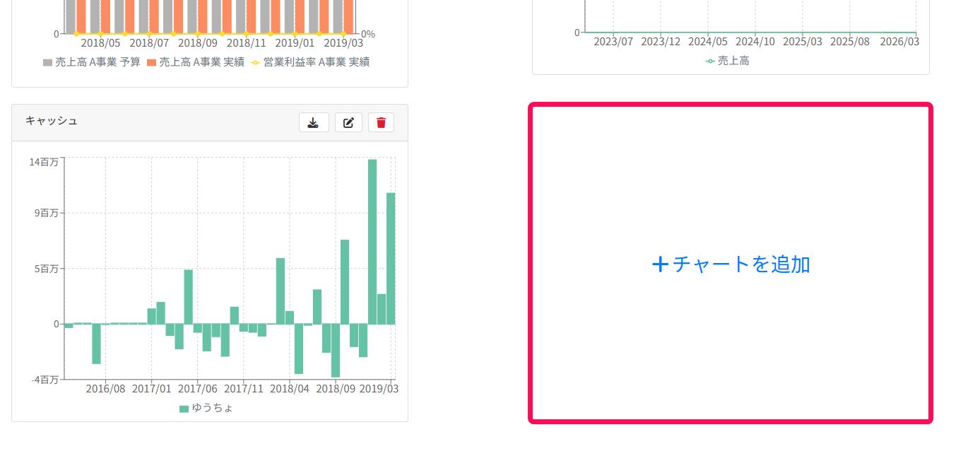Click the green ゆうちょ legend color swatch
Image resolution: width=980 pixels, height=449 pixels.
[x=184, y=409]
